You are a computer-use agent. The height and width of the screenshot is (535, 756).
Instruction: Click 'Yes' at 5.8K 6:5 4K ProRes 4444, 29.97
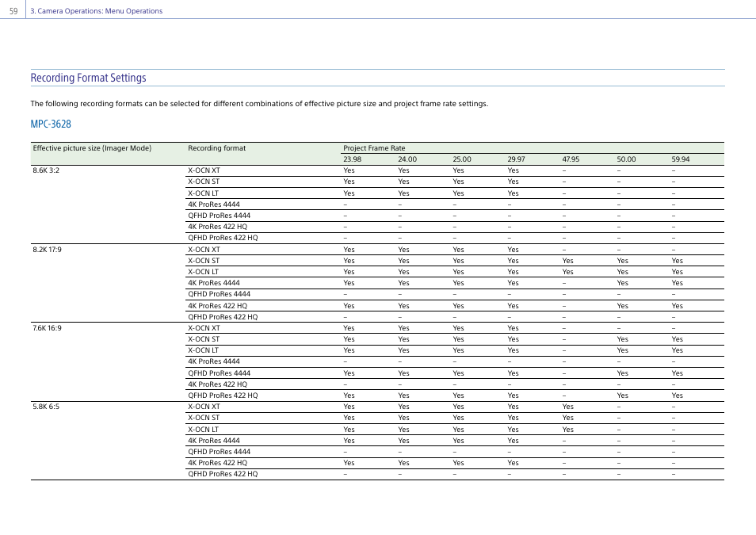click(513, 441)
